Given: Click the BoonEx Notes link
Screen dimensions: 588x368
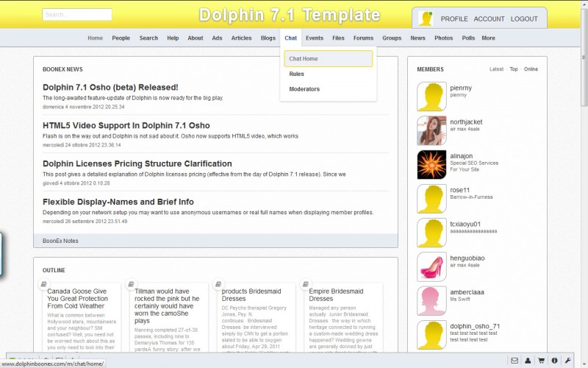Looking at the screenshot, I should (x=60, y=241).
